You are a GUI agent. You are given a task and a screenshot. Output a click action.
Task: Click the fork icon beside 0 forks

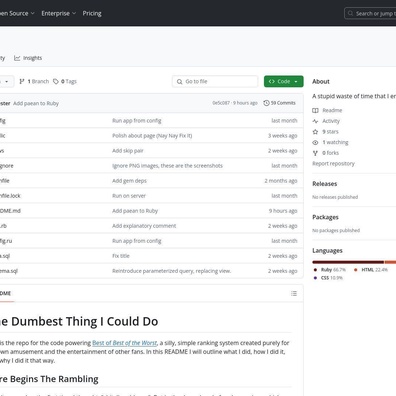[x=315, y=153]
